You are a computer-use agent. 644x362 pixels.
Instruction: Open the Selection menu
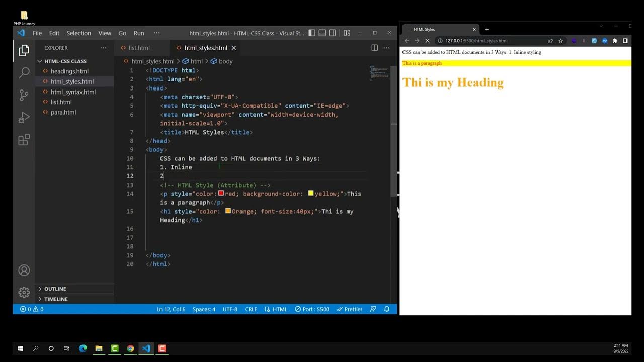point(79,33)
